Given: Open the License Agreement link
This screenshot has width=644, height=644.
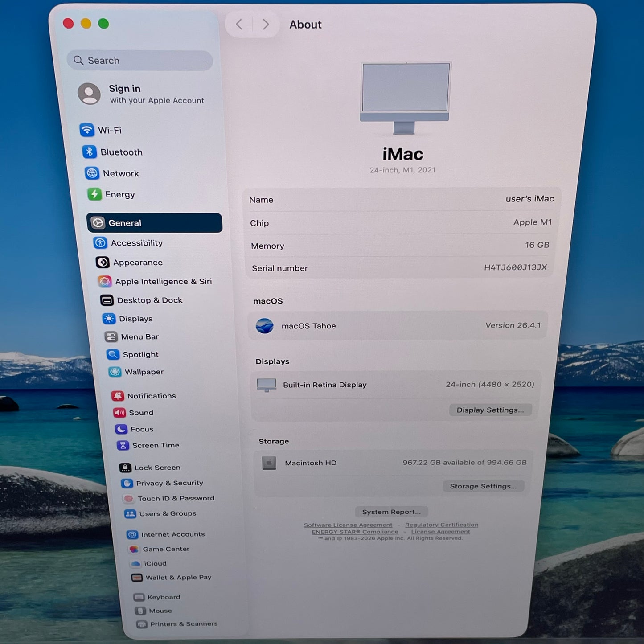Looking at the screenshot, I should point(440,531).
